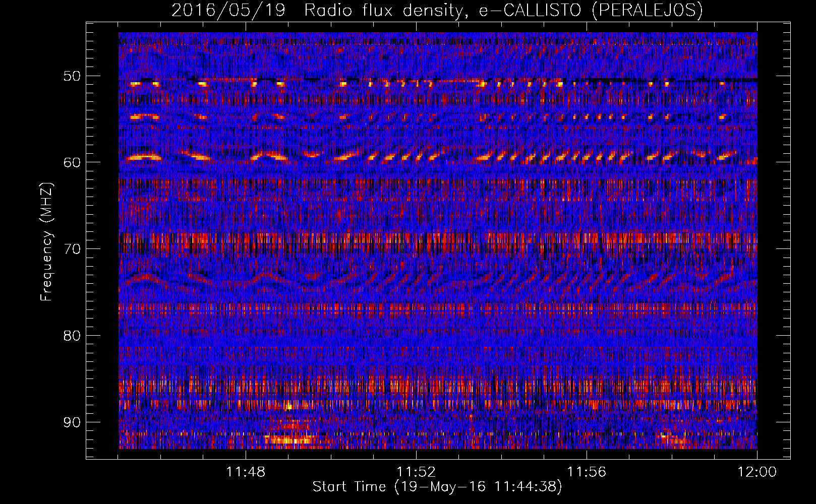Click the frequency tick label '70'

click(x=72, y=249)
